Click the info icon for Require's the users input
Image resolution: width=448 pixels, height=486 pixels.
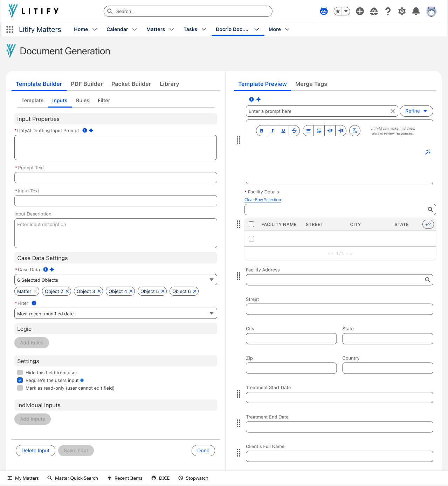[x=82, y=380]
